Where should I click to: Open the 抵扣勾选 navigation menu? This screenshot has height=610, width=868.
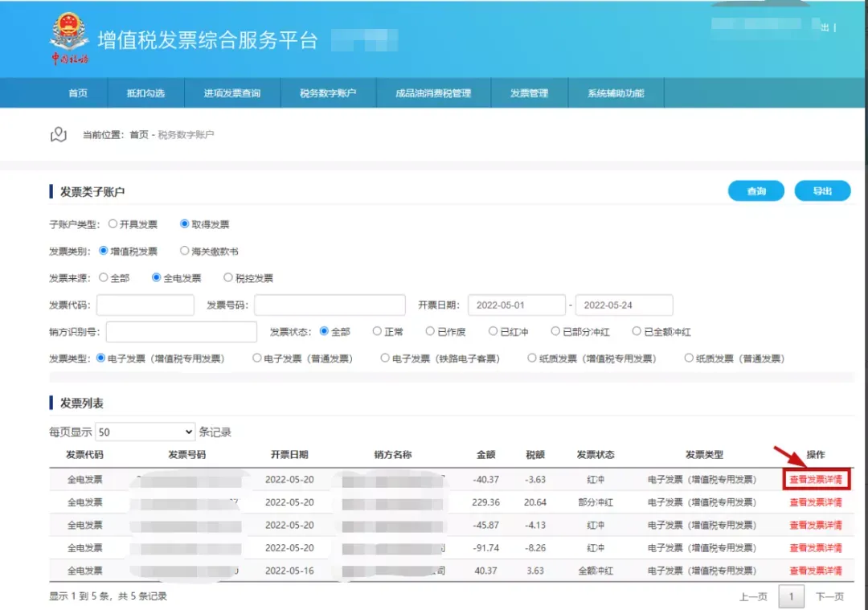click(x=145, y=93)
